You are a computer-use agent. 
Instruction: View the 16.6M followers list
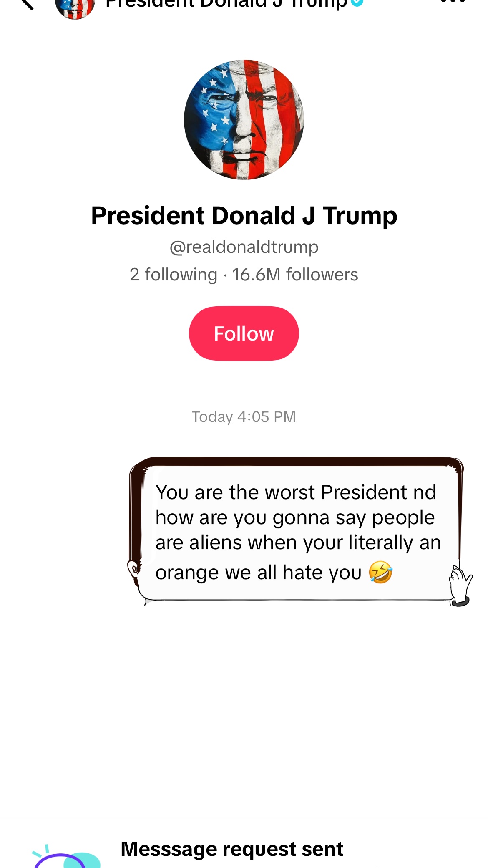click(x=295, y=275)
